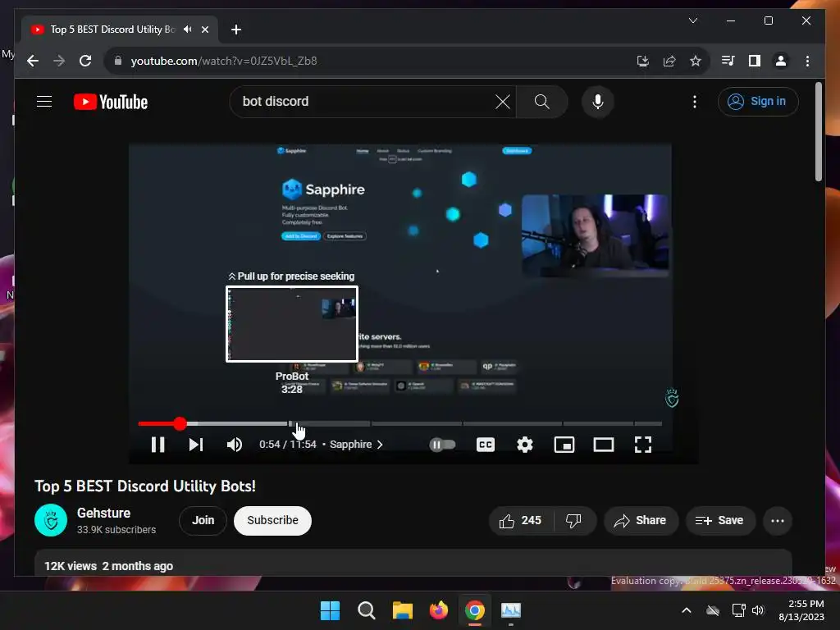Open the Gehsture channel name link
The height and width of the screenshot is (630, 840).
tap(104, 514)
